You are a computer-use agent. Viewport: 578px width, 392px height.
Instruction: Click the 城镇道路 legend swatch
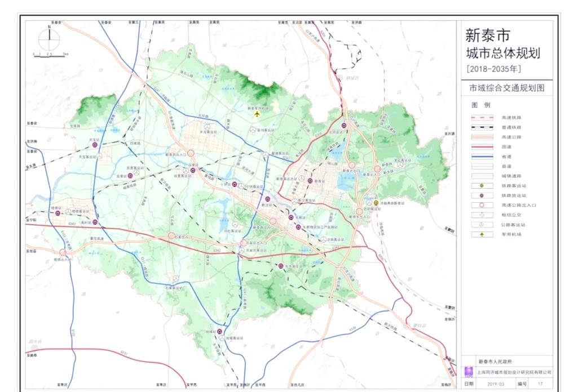click(x=482, y=176)
